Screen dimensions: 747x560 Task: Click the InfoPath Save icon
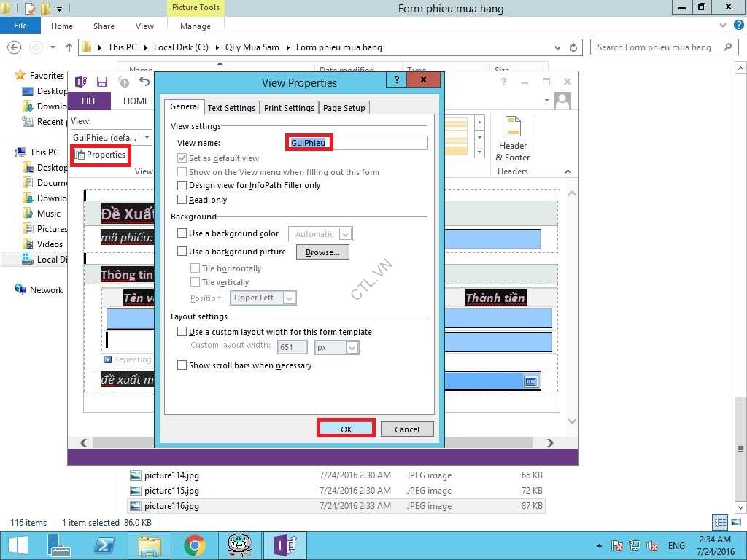pyautogui.click(x=102, y=82)
